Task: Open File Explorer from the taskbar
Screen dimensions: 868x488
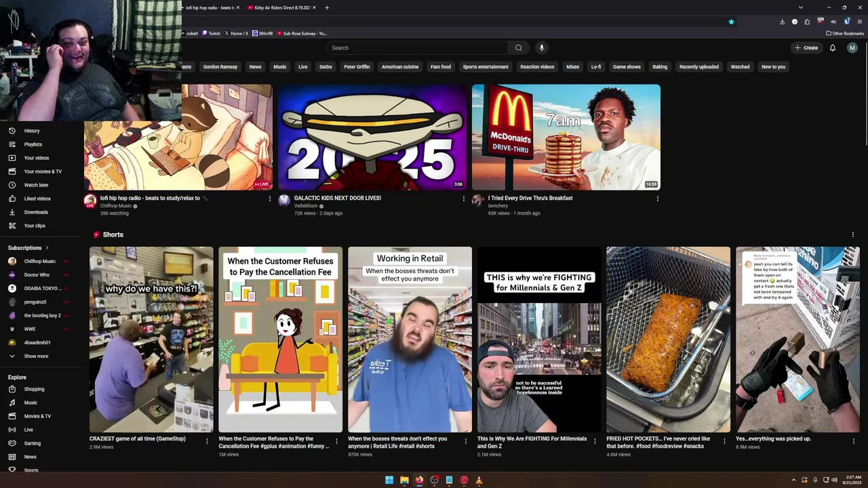Action: [x=404, y=480]
